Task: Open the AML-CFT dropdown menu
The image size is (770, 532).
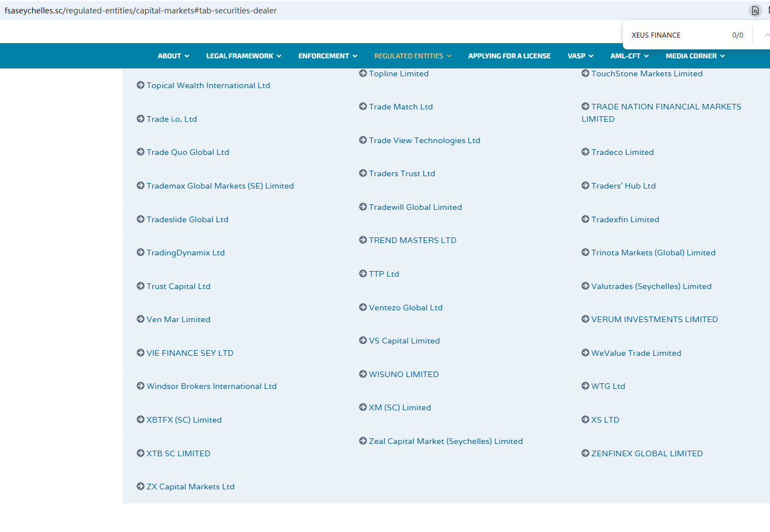Action: [x=629, y=56]
